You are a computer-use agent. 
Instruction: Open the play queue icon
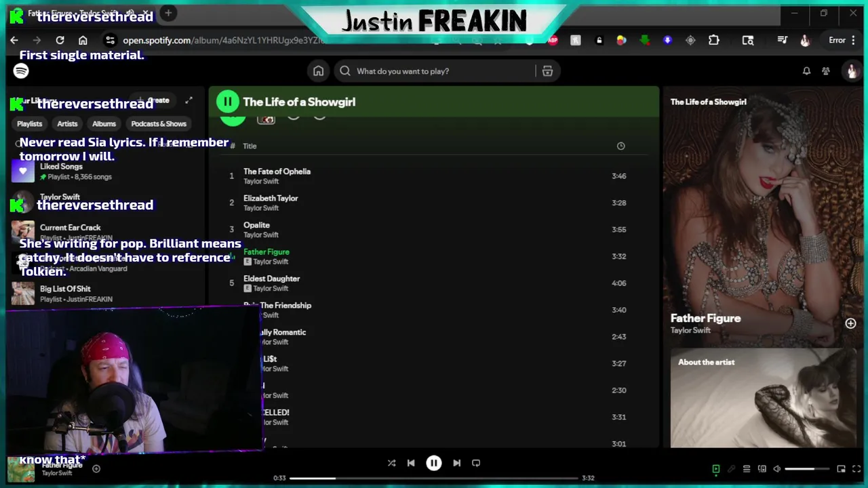pos(747,469)
